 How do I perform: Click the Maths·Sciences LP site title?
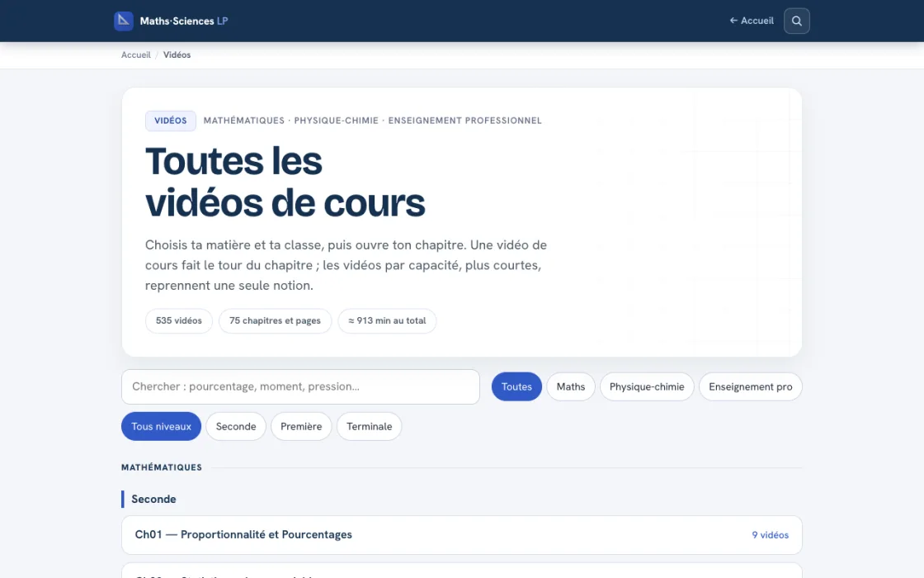coord(184,21)
